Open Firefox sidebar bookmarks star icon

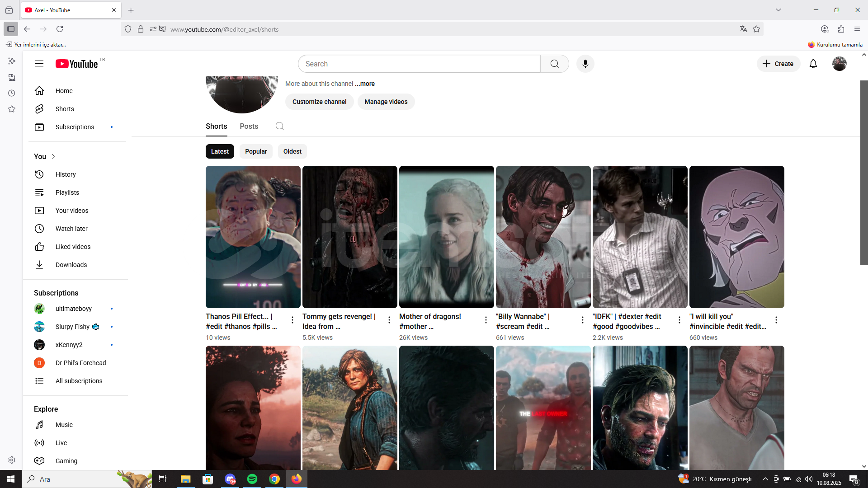coord(12,109)
